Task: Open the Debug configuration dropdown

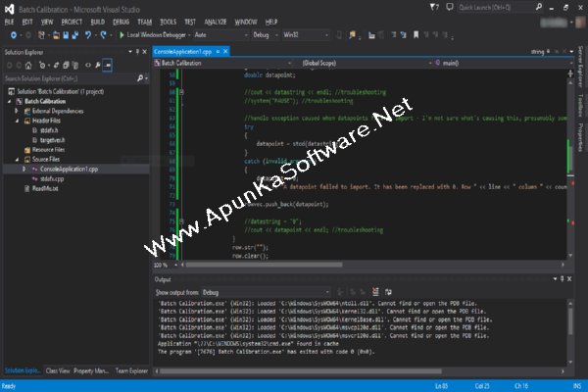Action: coord(266,35)
